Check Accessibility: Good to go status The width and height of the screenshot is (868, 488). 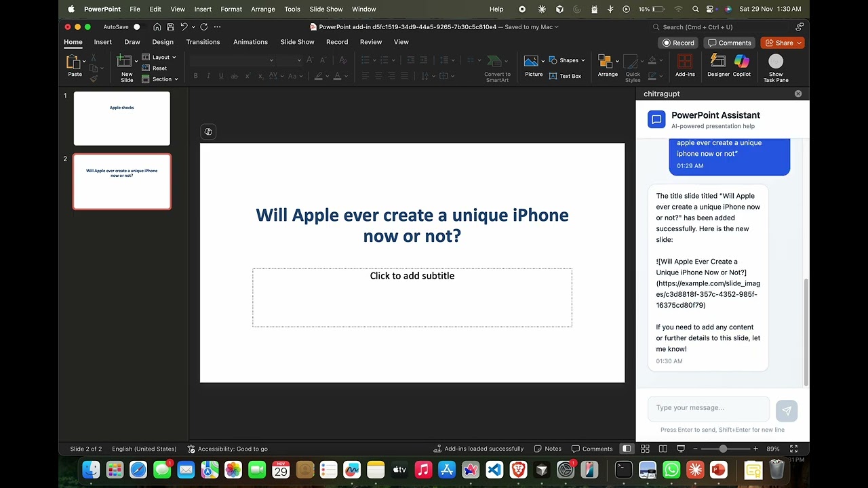228,449
